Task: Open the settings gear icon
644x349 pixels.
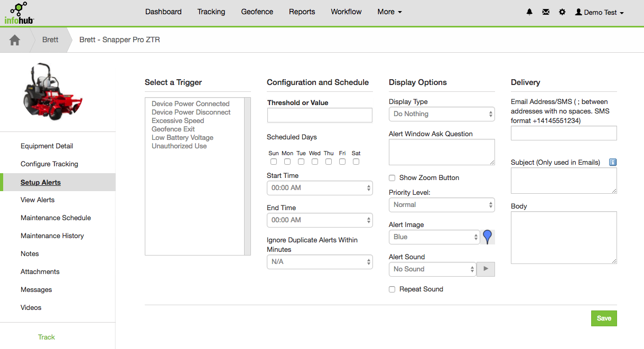Action: (562, 12)
